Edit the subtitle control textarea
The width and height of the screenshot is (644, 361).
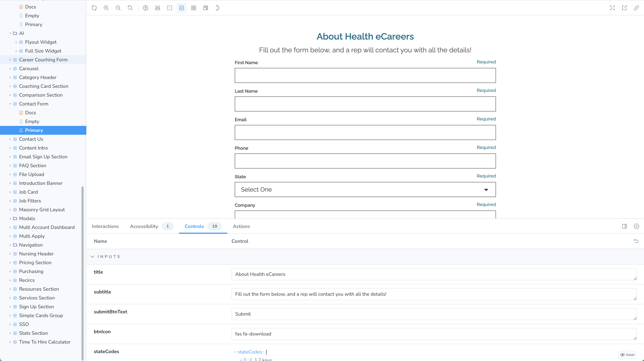(x=434, y=294)
